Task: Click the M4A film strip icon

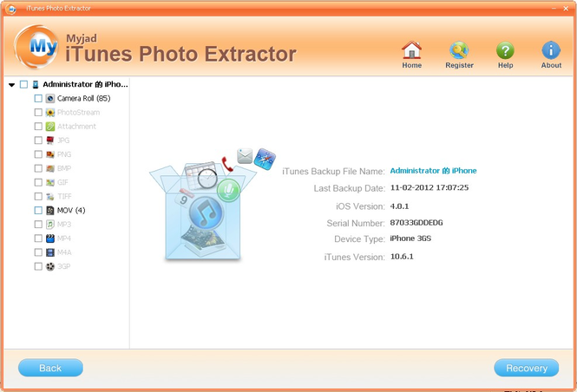Action: 50,252
